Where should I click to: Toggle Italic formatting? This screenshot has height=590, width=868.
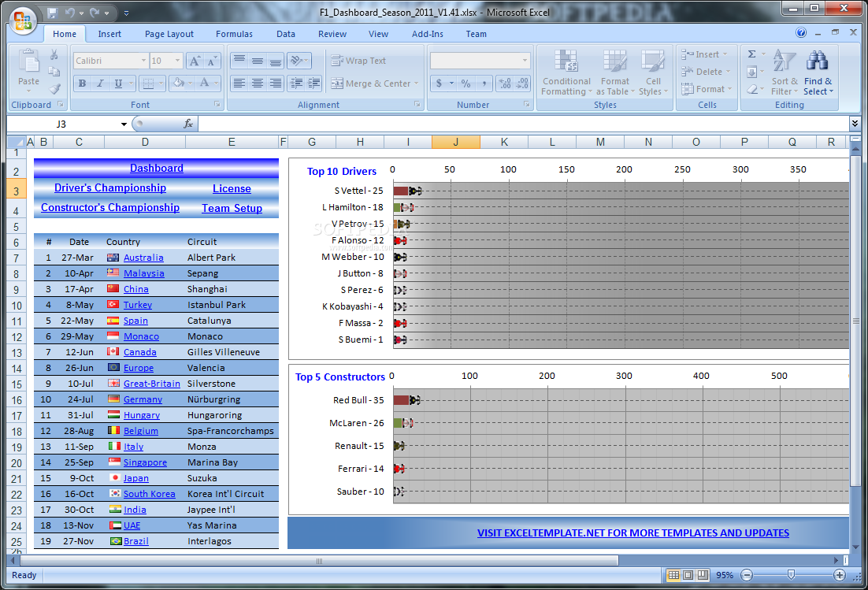100,83
